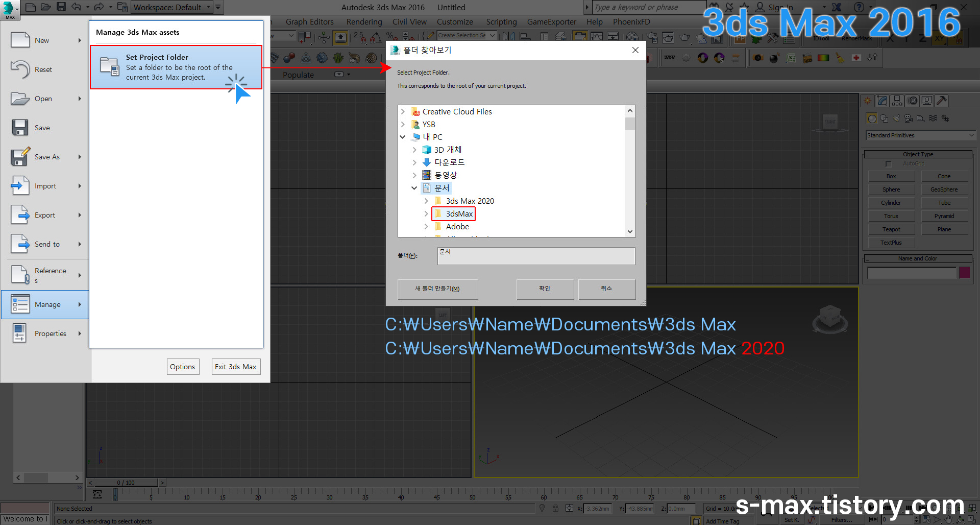This screenshot has height=525, width=980.
Task: Click the time slider 0 / 100
Action: (x=126, y=483)
